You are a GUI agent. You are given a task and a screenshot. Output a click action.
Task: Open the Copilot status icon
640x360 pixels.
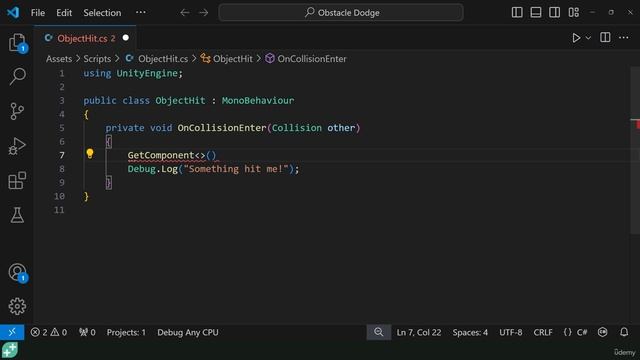tap(603, 332)
